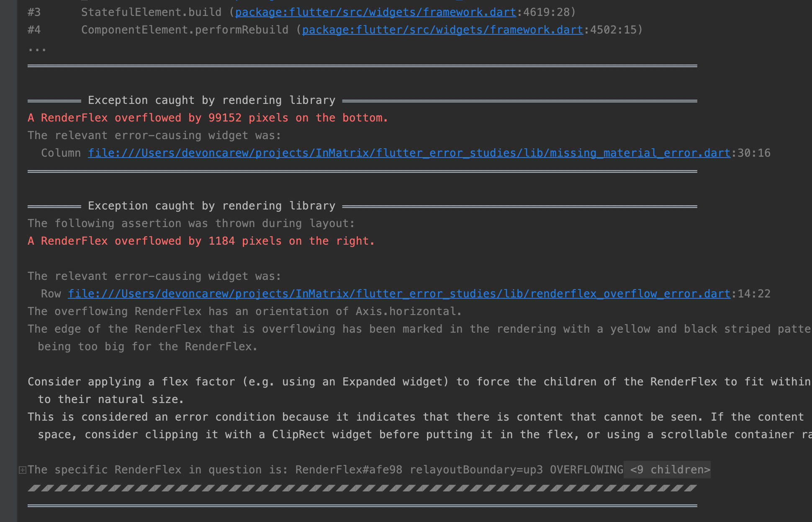
Task: Click the '...' truncated stack trace line
Action: tap(37, 49)
